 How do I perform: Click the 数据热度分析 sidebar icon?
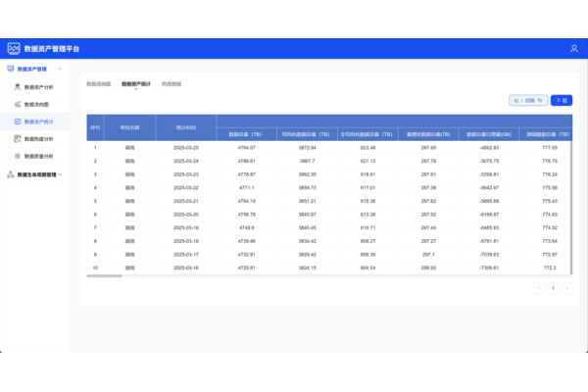[17, 139]
